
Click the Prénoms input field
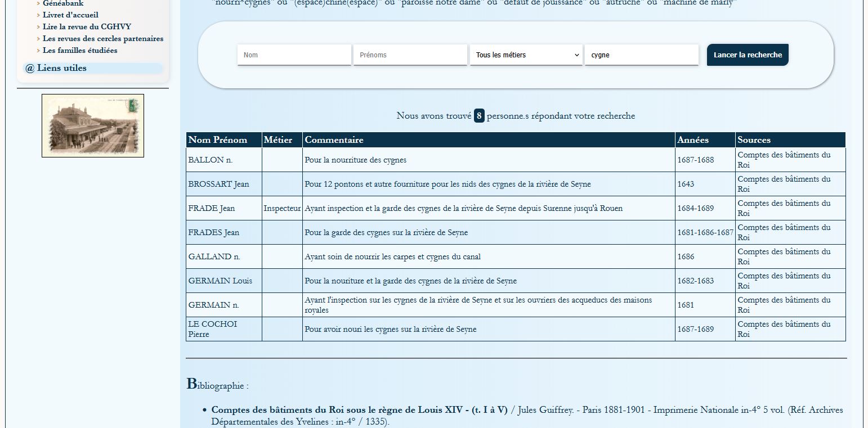(410, 55)
